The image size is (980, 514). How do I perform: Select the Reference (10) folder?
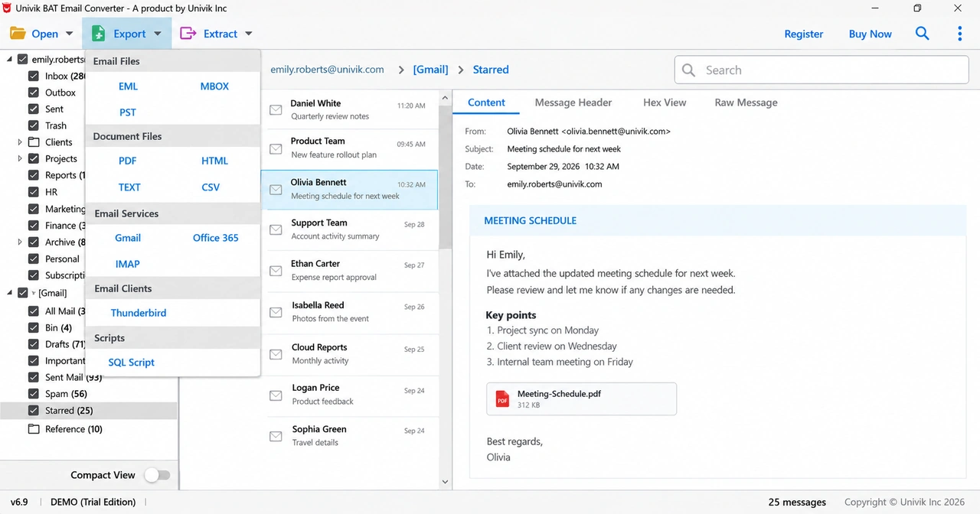click(x=73, y=429)
